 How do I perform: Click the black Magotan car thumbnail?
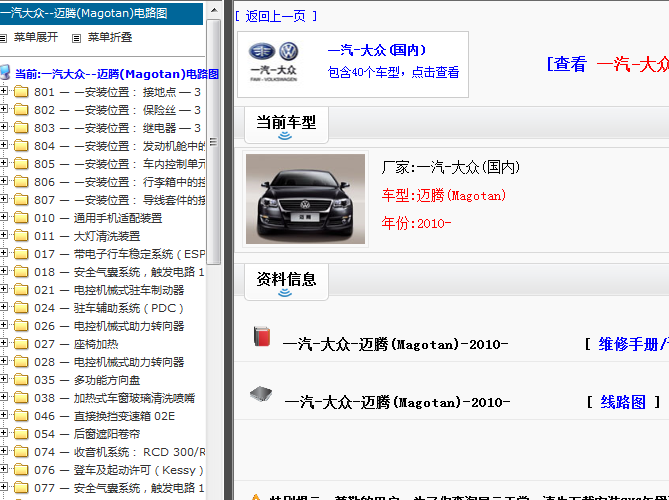[x=305, y=199]
